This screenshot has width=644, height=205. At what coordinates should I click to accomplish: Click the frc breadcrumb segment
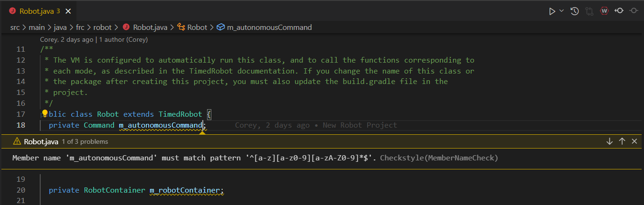coord(80,27)
